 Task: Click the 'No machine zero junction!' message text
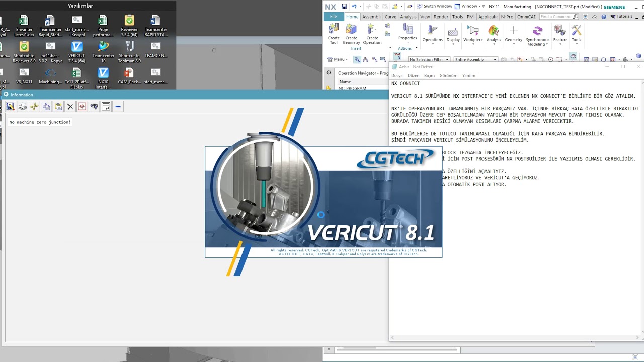pyautogui.click(x=40, y=122)
